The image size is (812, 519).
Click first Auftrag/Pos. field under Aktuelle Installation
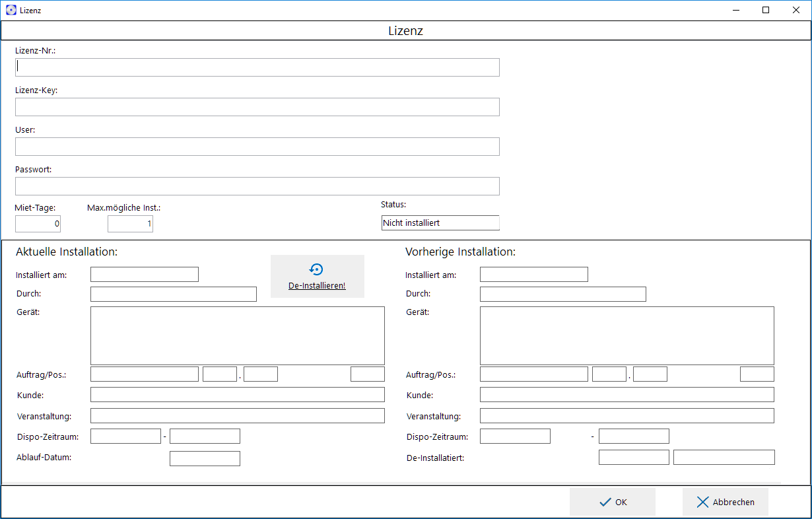tap(145, 374)
